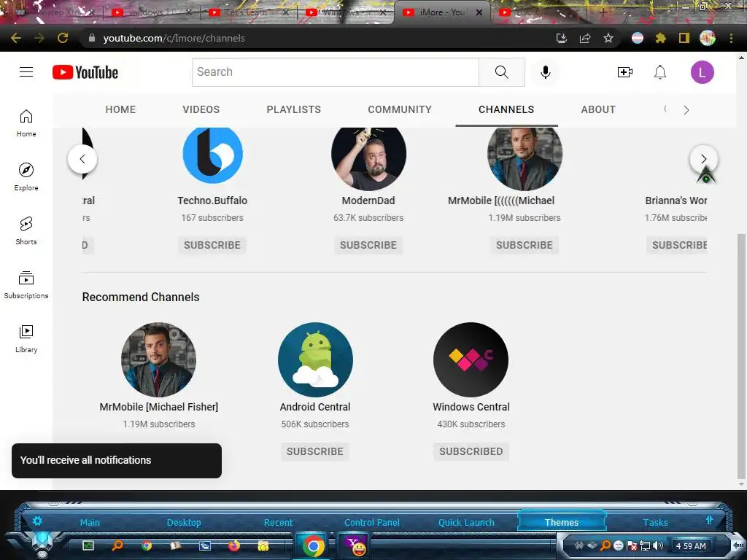Click the Yahoo Messenger taskbar icon
Viewport: 747px width, 560px height.
coord(355,545)
